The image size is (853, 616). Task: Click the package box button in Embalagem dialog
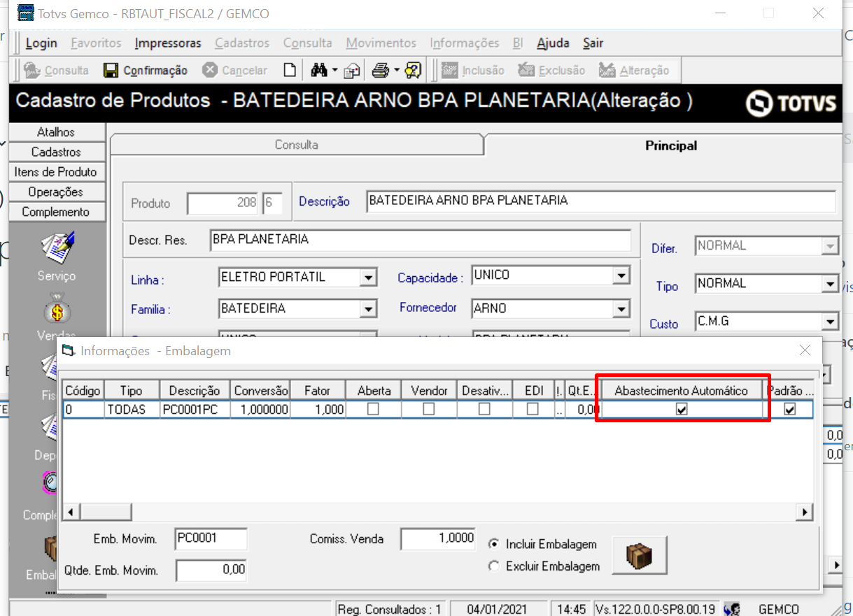point(640,555)
